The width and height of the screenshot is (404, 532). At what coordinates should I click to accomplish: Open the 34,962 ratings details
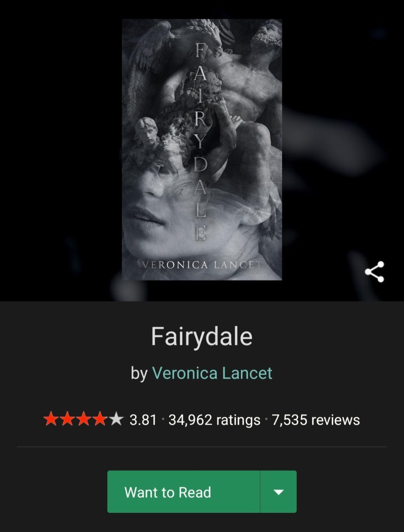[214, 419]
